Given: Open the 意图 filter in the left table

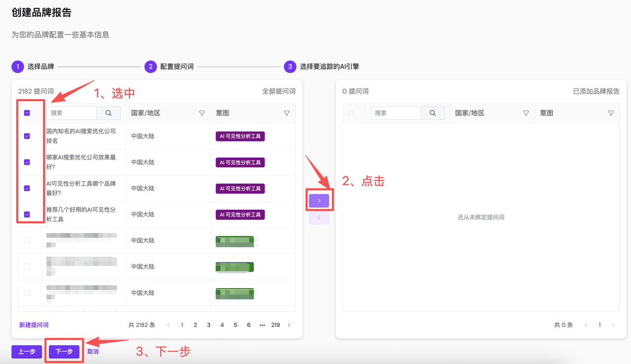Looking at the screenshot, I should tap(286, 113).
